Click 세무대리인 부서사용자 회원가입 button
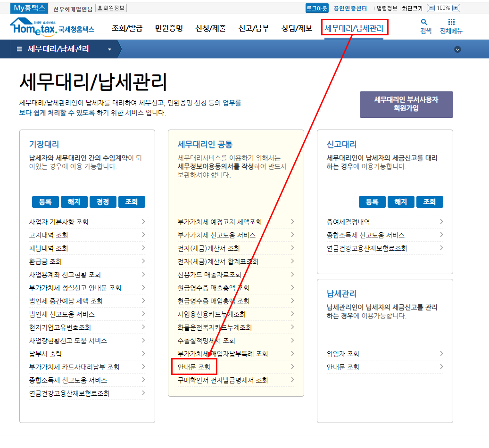489x448 pixels. click(x=406, y=105)
